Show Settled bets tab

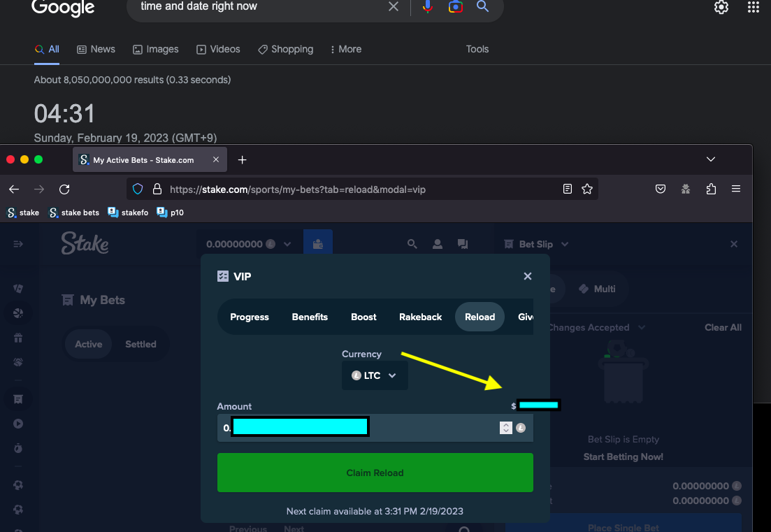140,344
